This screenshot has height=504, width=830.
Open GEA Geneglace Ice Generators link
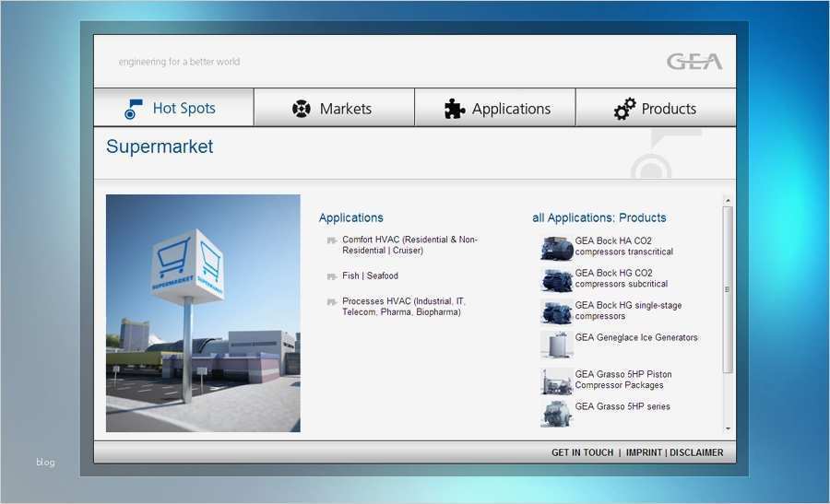click(636, 337)
